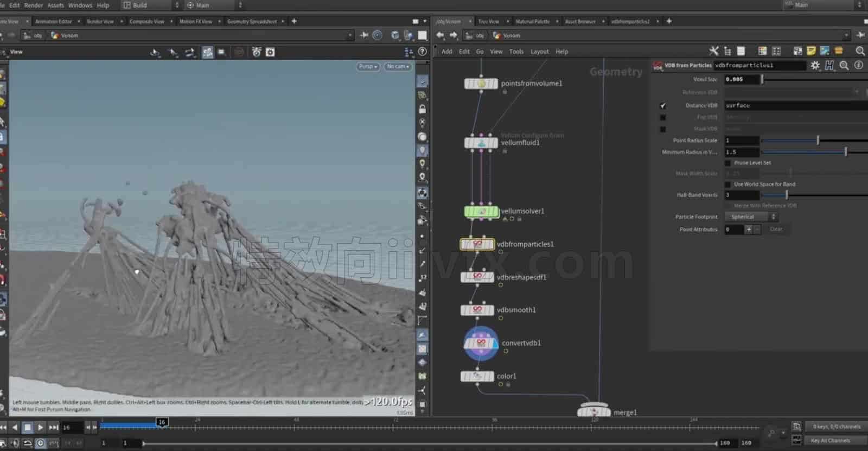Open the network editor Layout menu
The width and height of the screenshot is (868, 451).
coord(539,52)
